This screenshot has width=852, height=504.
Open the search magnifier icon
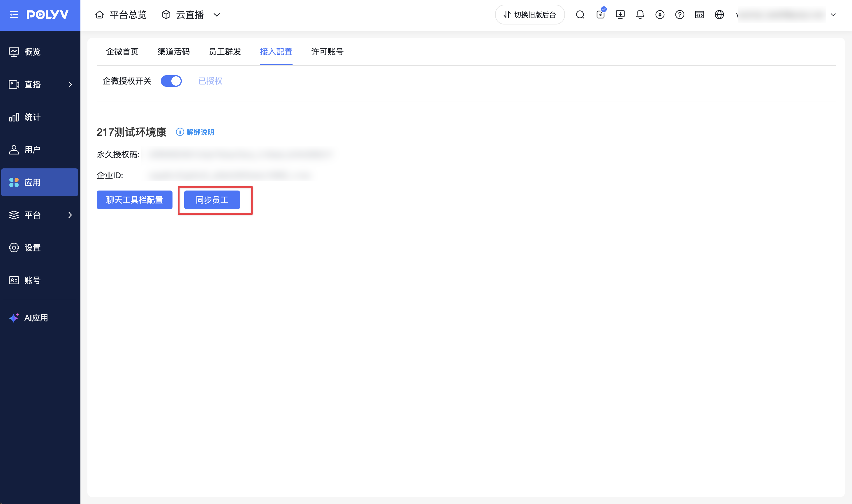point(580,15)
